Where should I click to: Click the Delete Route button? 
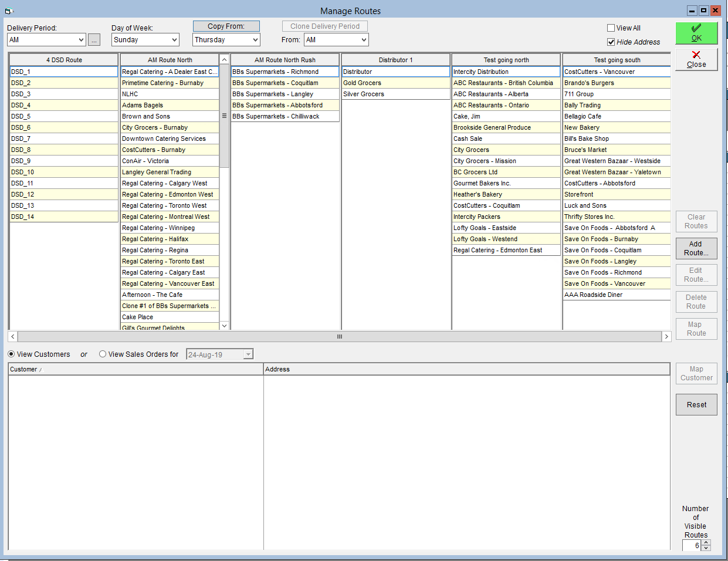tap(696, 302)
